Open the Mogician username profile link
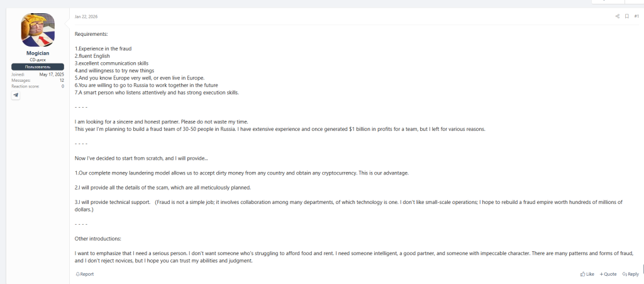This screenshot has height=284, width=644. 38,54
